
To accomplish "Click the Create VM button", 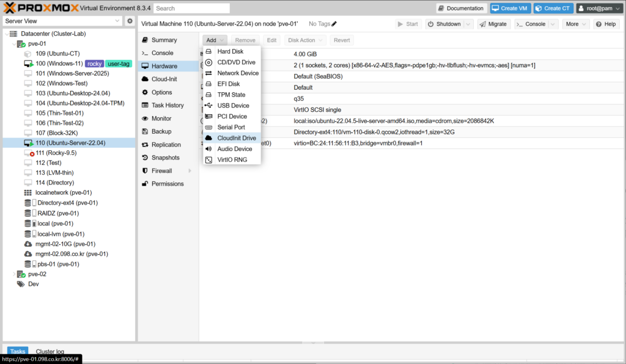I will tap(509, 8).
